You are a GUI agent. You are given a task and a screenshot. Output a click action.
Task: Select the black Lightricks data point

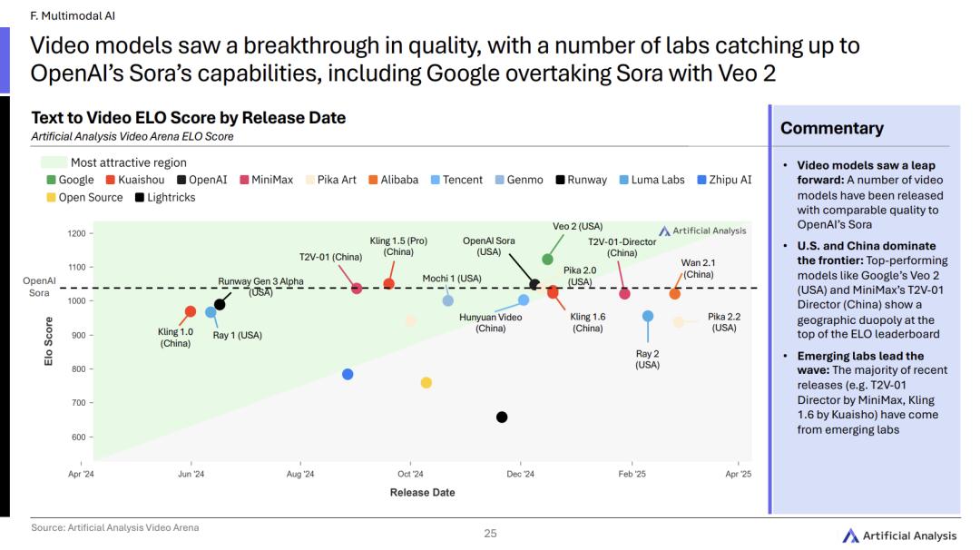click(x=502, y=417)
